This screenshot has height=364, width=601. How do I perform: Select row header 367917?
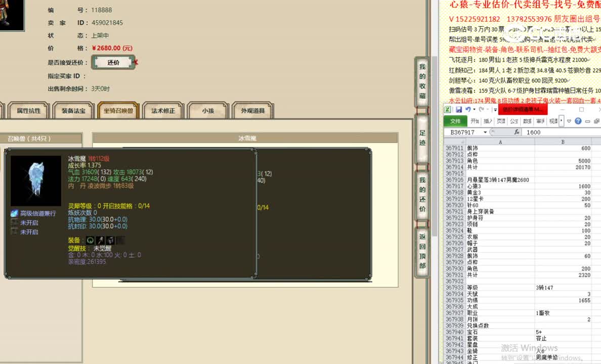[x=455, y=186]
